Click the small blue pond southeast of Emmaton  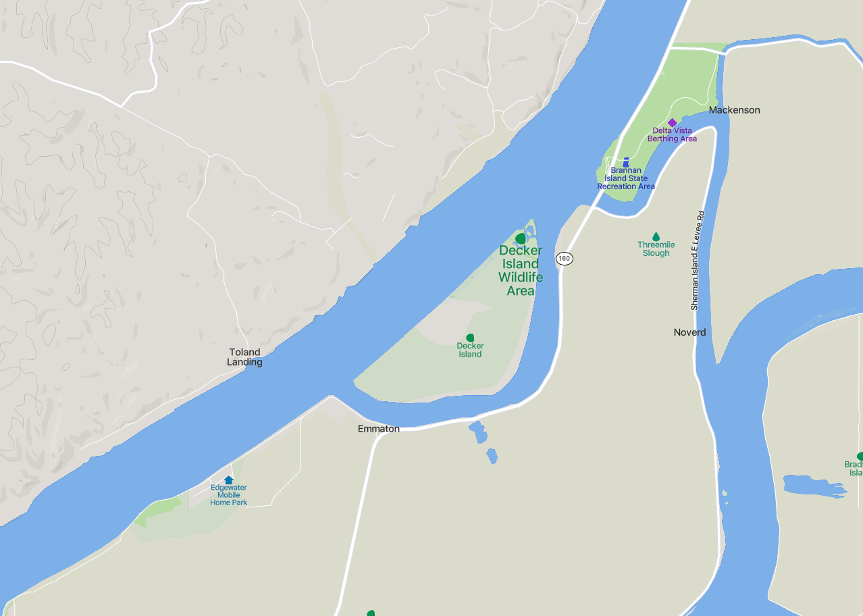pos(477,432)
